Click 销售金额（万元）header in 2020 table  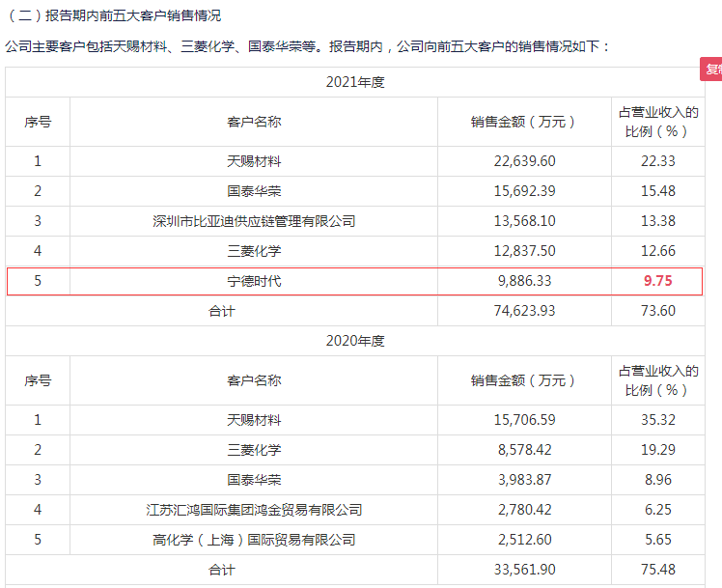pos(524,380)
